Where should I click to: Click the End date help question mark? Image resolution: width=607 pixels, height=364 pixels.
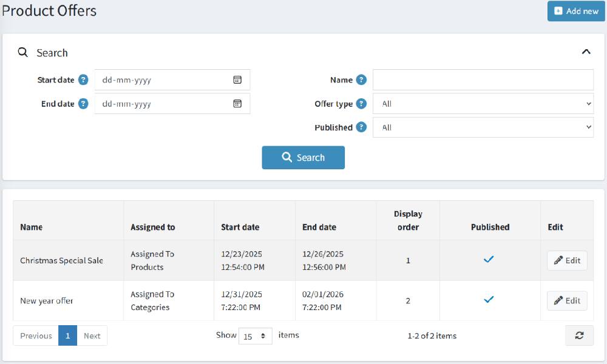(x=83, y=103)
